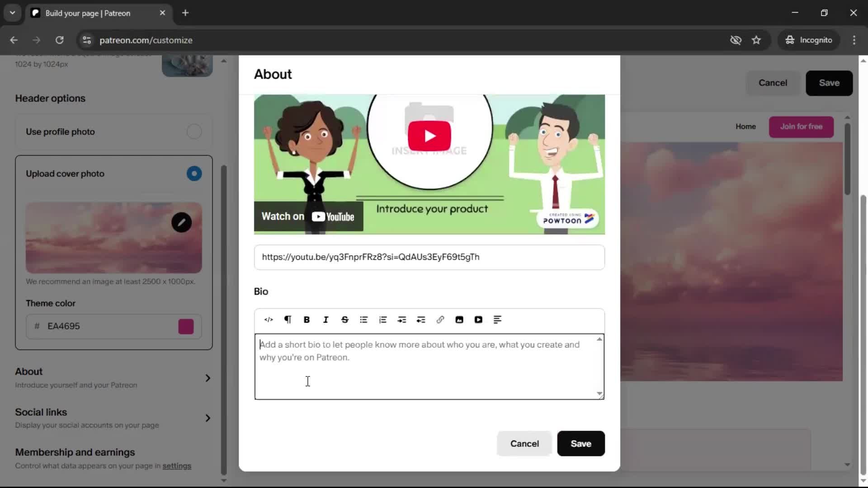Viewport: 868px width, 488px height.
Task: Increase indent in bio editor
Action: (x=402, y=319)
